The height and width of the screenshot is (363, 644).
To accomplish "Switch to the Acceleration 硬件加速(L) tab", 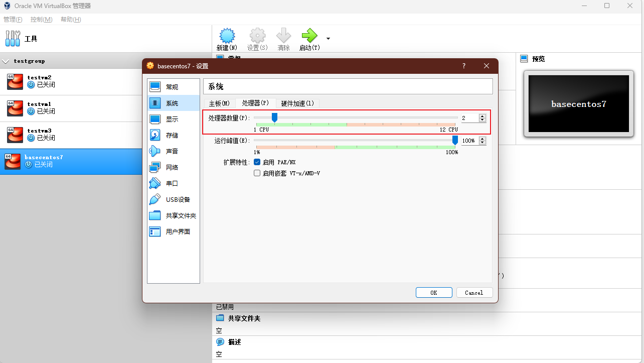I will click(x=297, y=103).
